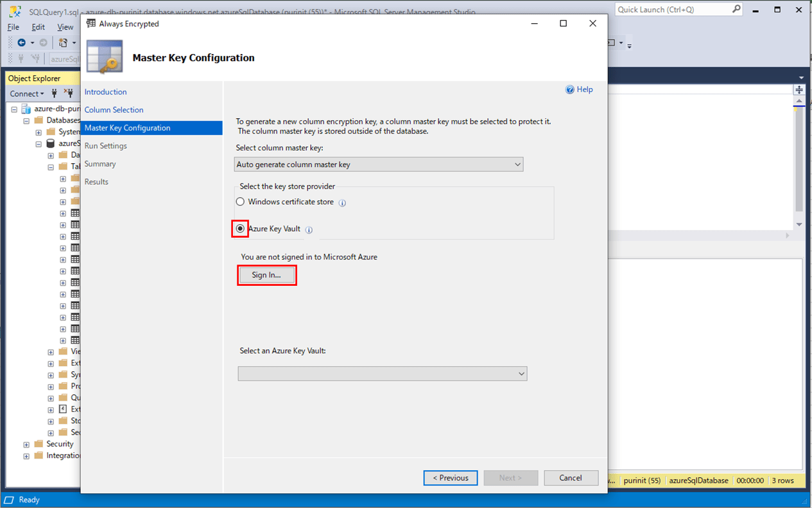Click the disconnect plug icon with red X
Screen dimensions: 812x508
(68, 94)
